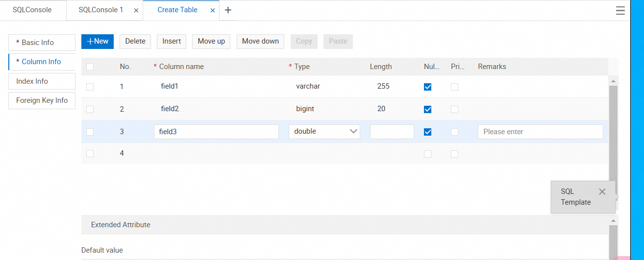Screen dimensions: 644x260
Task: Click the Delete button
Action: [135, 41]
